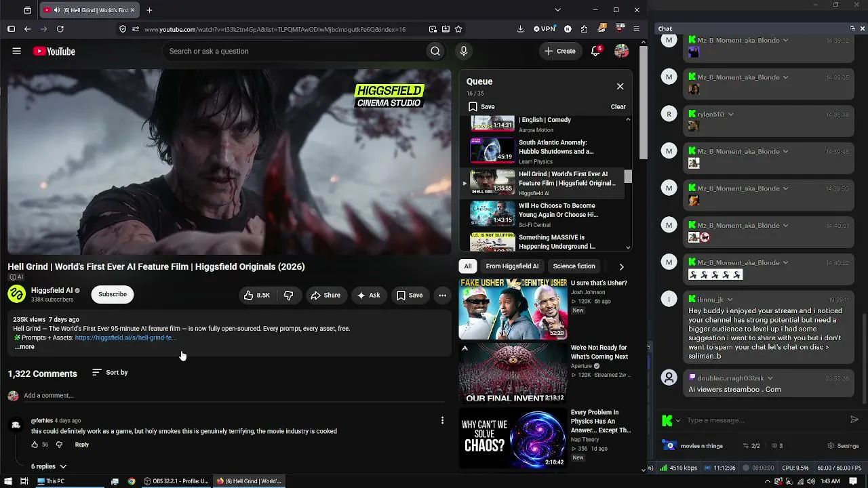Viewport: 868px width, 488px height.
Task: Open the browser tab search dropdown
Action: 557,10
